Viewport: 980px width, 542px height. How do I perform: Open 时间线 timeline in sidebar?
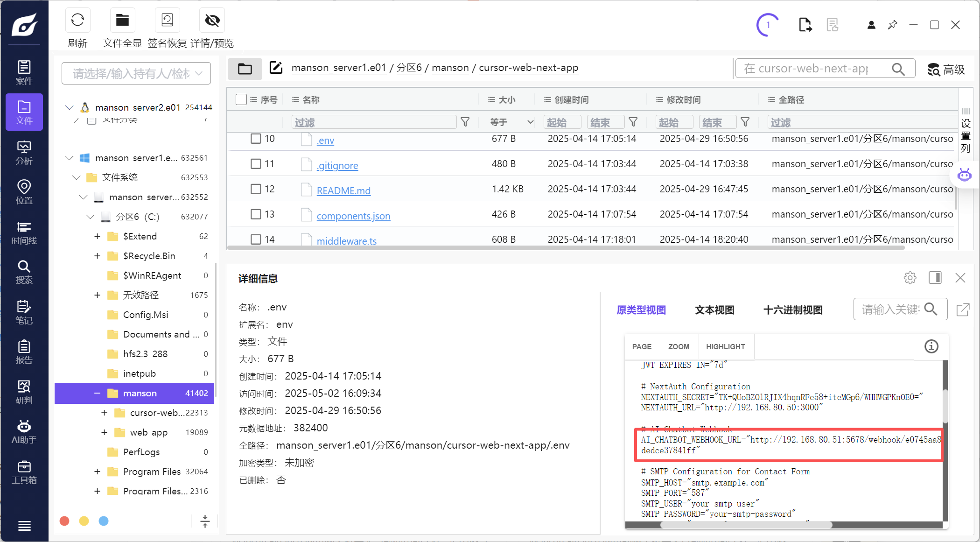click(x=24, y=232)
